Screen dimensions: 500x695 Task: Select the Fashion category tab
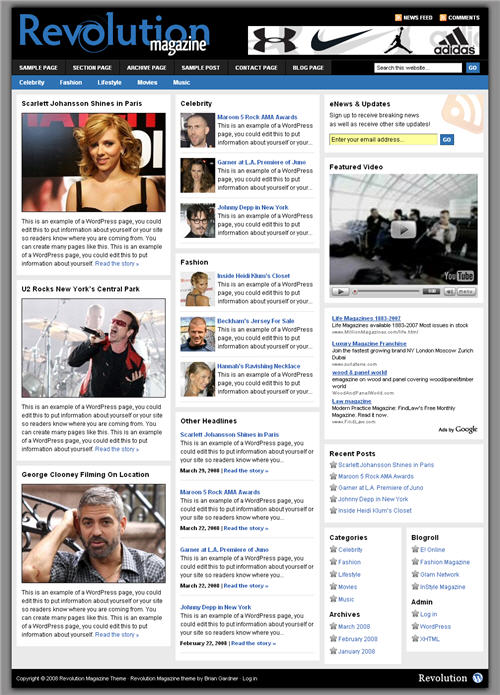click(71, 82)
